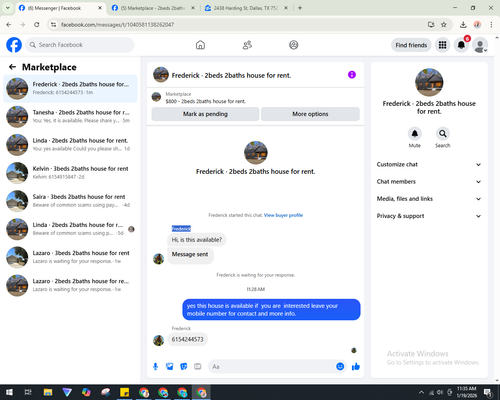Bookmark this page with the star icon
Image resolution: width=500 pixels, height=400 pixels.
tap(444, 24)
